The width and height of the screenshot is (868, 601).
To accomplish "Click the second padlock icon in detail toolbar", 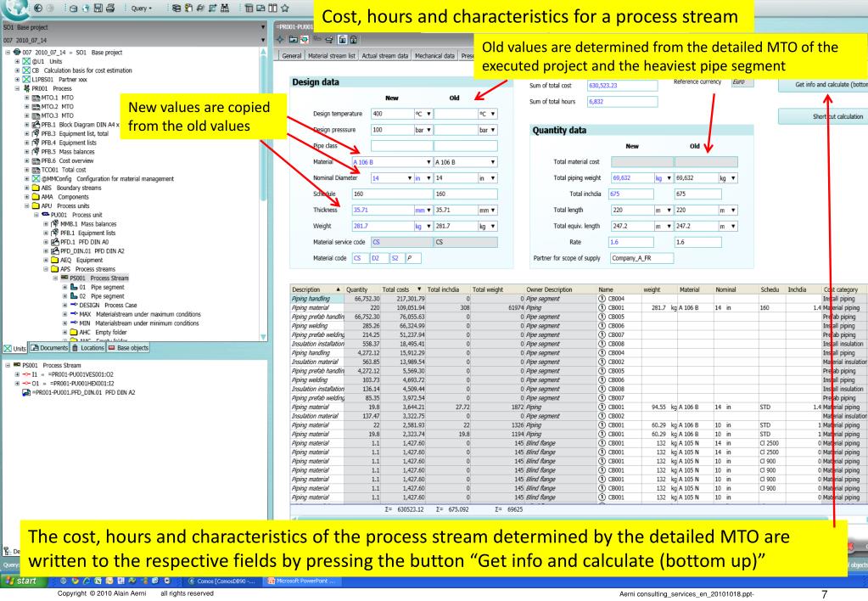I will [x=353, y=39].
